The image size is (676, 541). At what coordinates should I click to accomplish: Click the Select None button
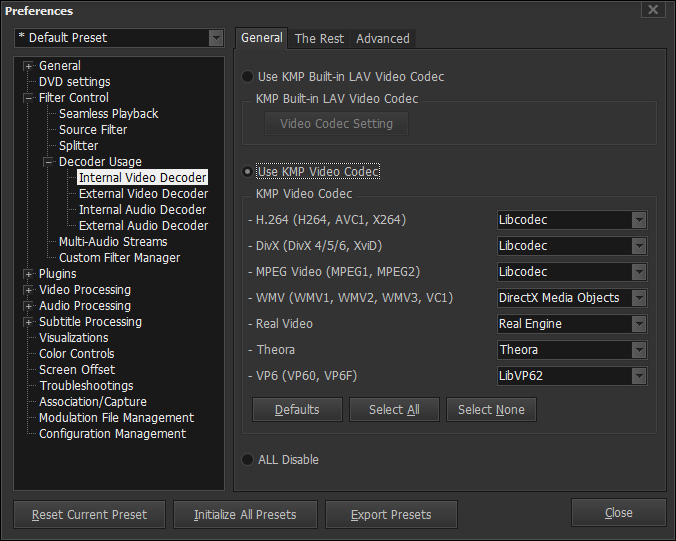point(491,410)
